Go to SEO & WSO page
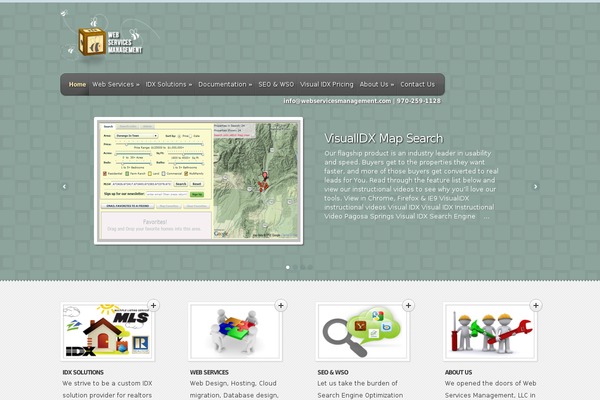 click(276, 84)
